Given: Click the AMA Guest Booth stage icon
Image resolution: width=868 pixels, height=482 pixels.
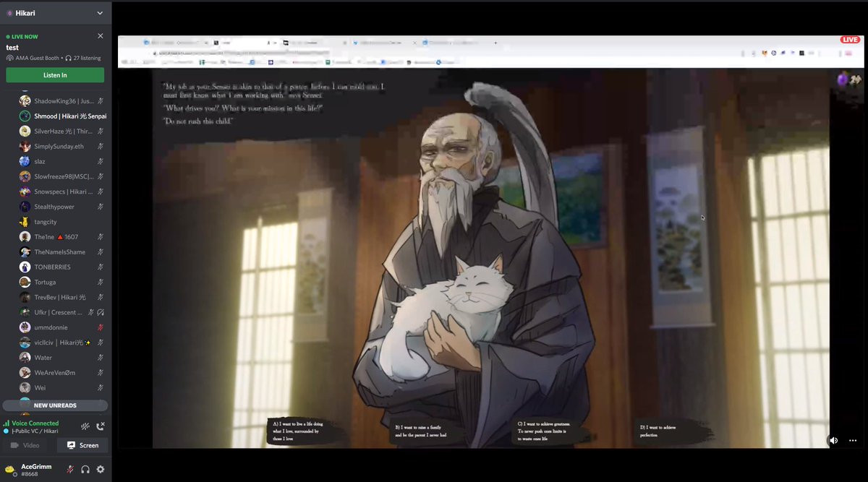Looking at the screenshot, I should 9,58.
